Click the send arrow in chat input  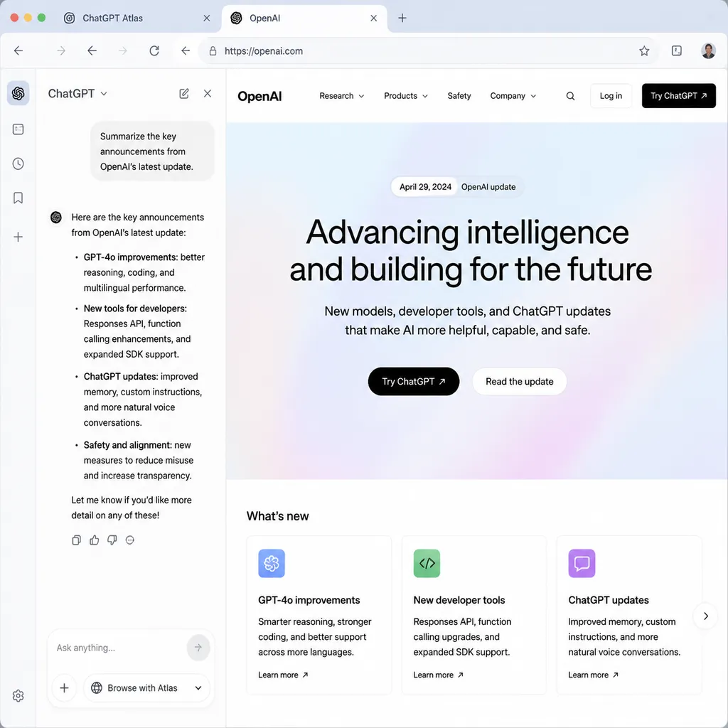click(198, 647)
